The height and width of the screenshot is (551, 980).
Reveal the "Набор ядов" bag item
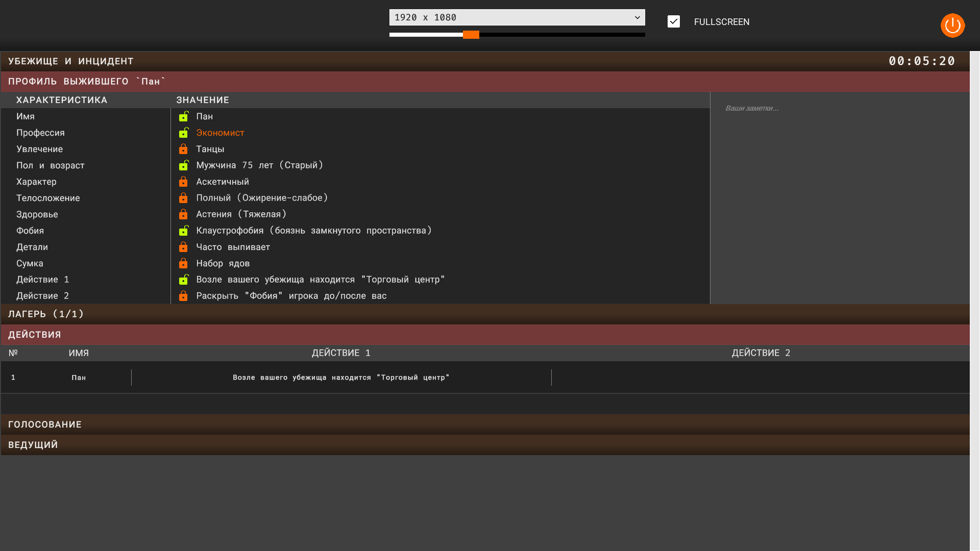(x=183, y=263)
